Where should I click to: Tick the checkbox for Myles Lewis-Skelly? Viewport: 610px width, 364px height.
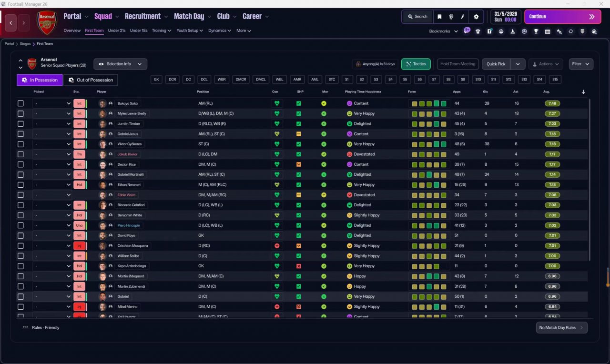pos(20,114)
